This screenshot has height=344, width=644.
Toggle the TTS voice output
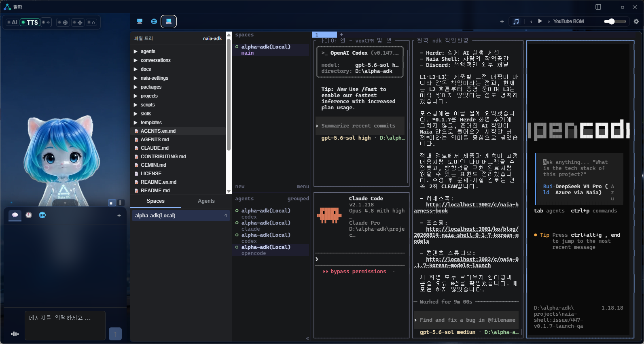pos(30,22)
